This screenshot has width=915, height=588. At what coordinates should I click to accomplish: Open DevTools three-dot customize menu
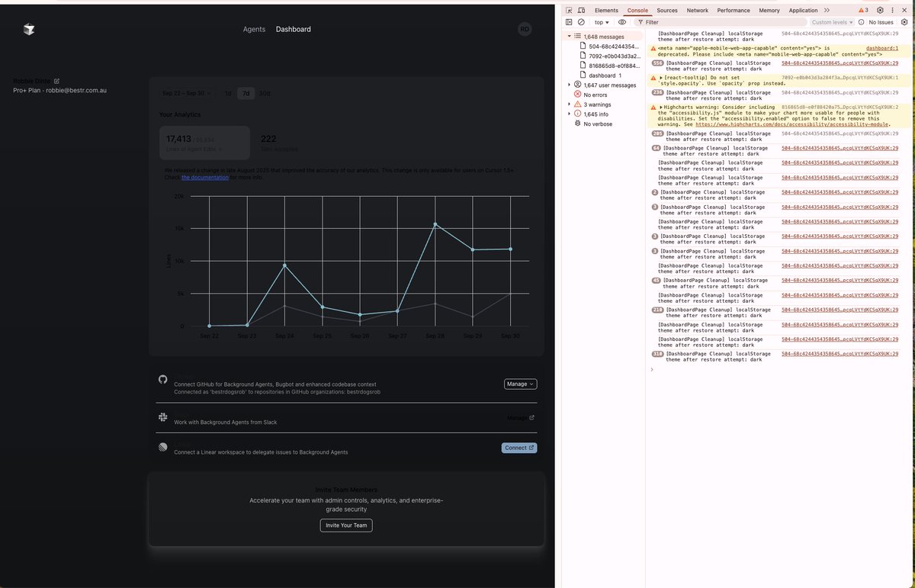(x=892, y=11)
